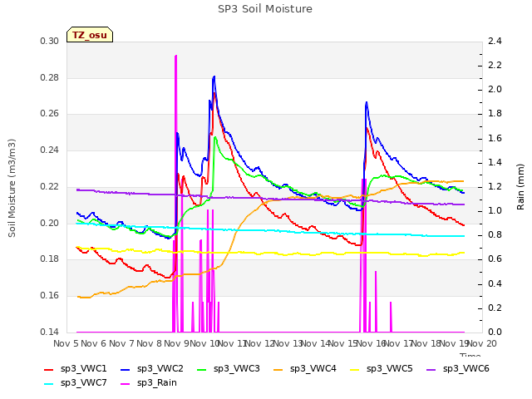Click the 1.0 right axis tick label
Image resolution: width=532 pixels, height=399 pixels.
click(x=495, y=210)
